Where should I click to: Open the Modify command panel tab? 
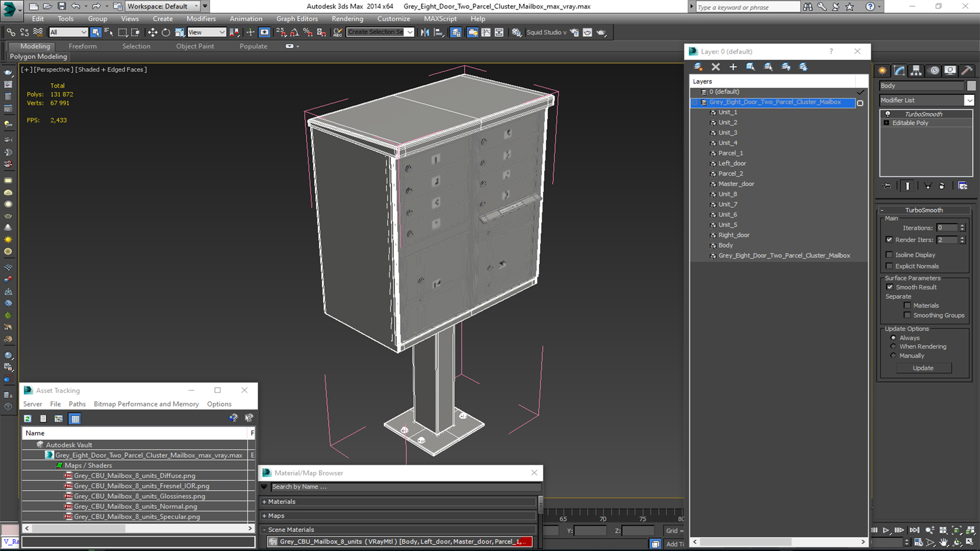[899, 70]
